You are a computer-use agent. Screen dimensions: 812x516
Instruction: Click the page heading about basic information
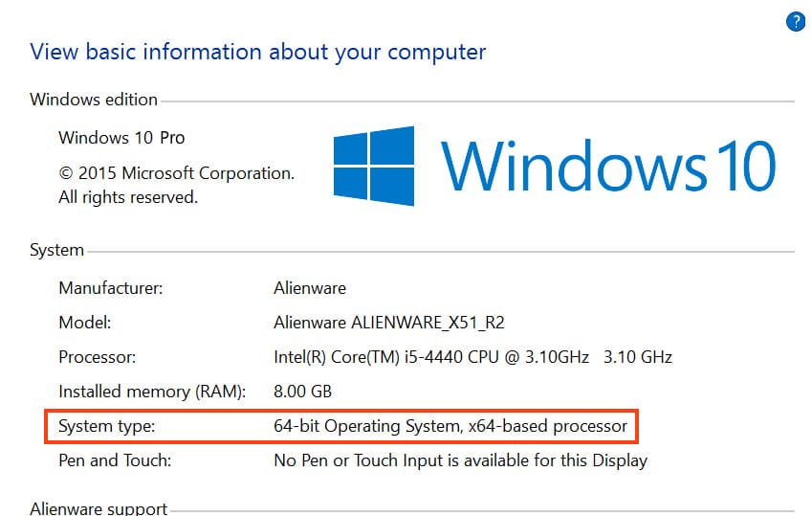click(x=258, y=52)
